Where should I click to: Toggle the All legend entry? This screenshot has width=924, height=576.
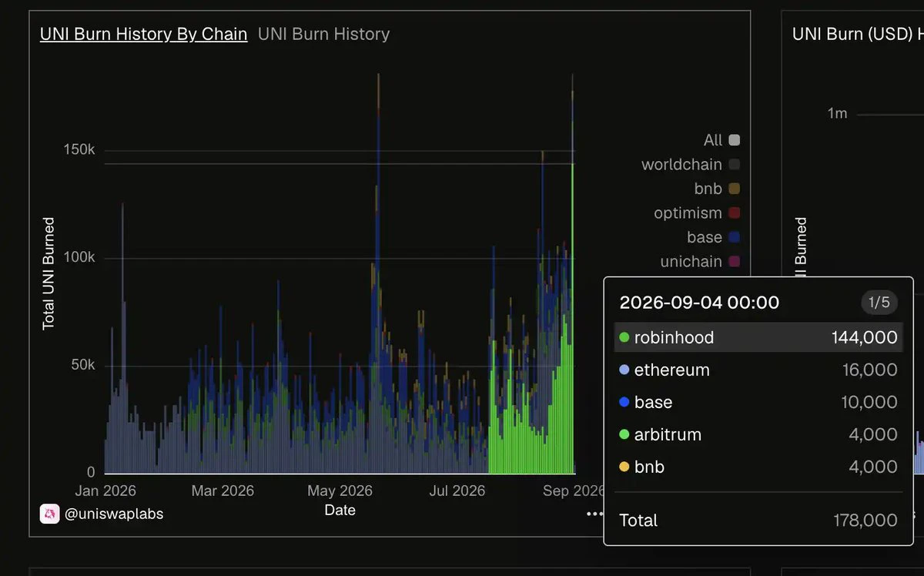click(721, 140)
